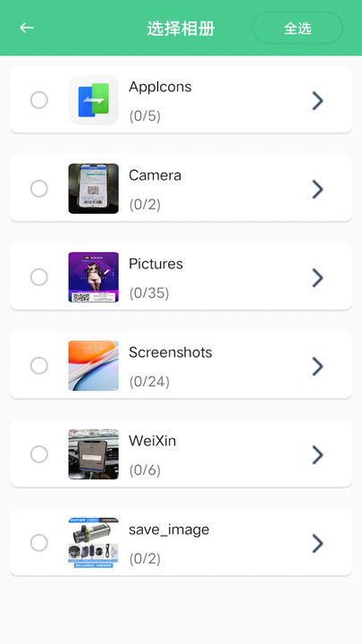Expand the AppIcons album with chevron

(317, 100)
